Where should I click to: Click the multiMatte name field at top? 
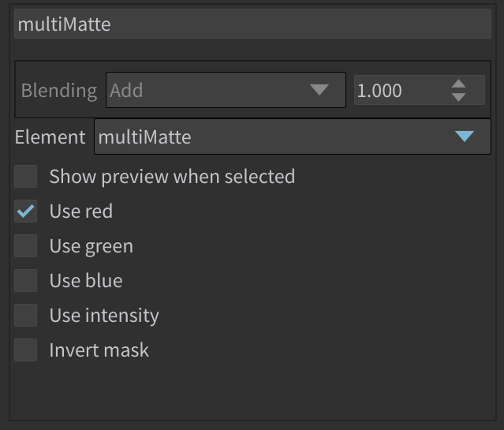(252, 24)
